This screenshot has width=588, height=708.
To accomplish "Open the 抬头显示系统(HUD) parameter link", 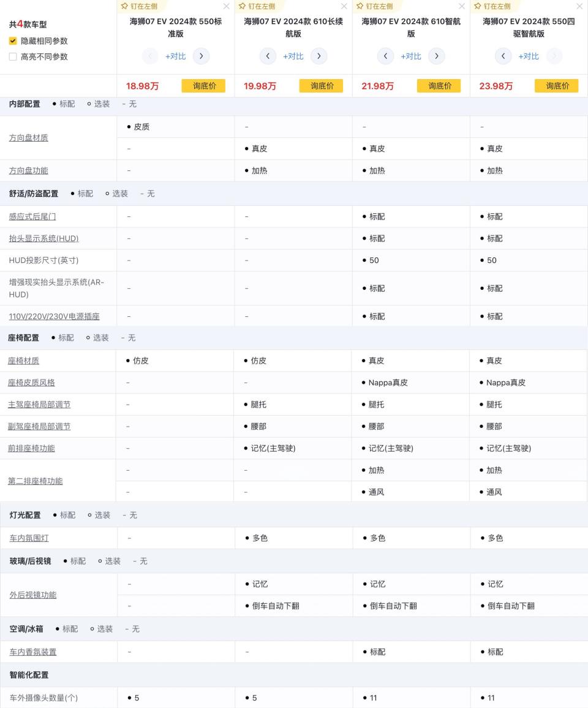I will 43,238.
